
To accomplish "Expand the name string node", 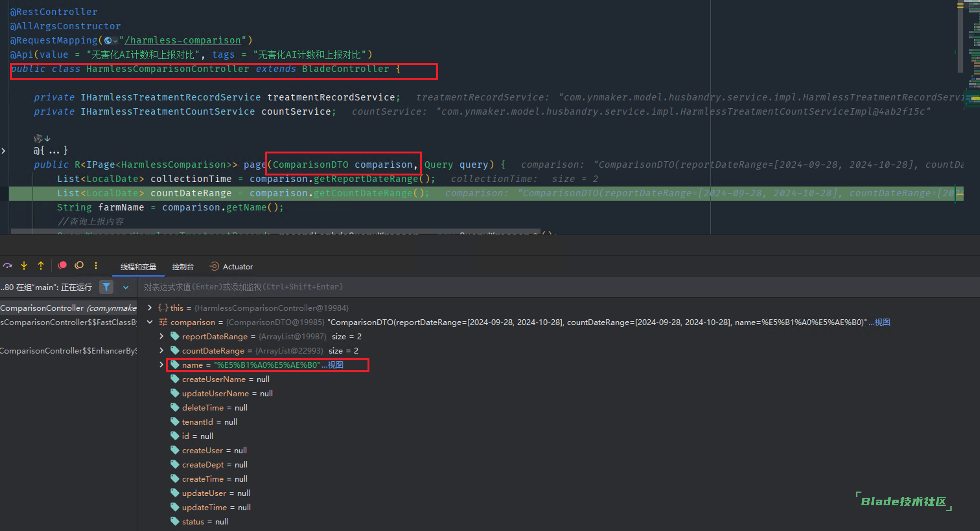I will click(x=161, y=365).
